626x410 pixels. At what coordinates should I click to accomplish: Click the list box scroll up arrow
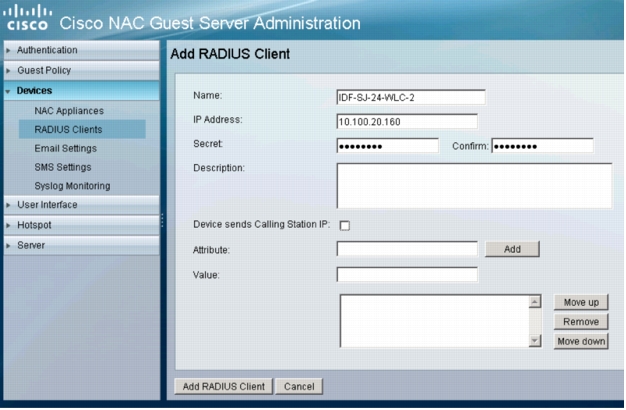point(535,301)
